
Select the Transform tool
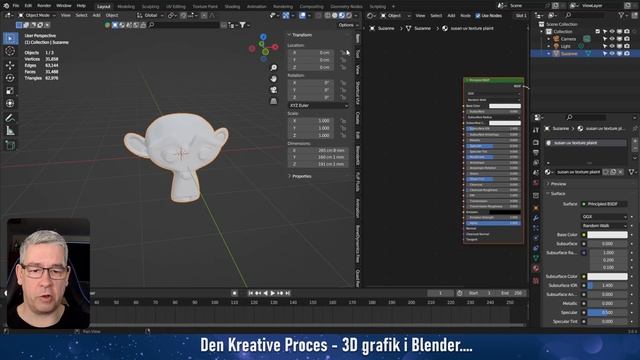point(10,103)
